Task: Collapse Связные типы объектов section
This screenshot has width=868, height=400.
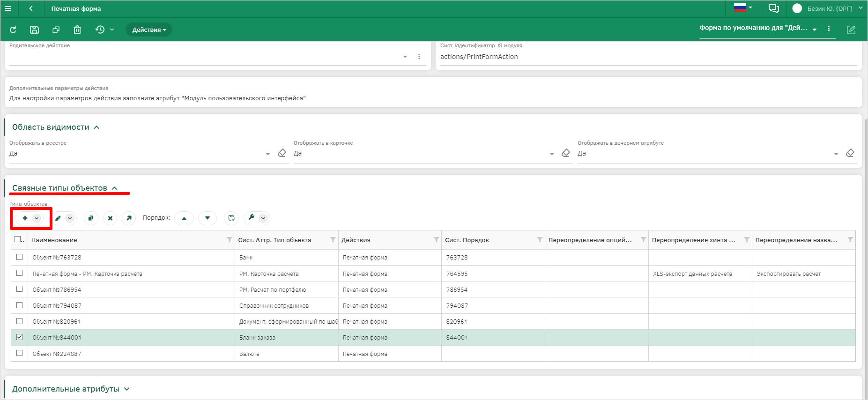Action: 65,188
